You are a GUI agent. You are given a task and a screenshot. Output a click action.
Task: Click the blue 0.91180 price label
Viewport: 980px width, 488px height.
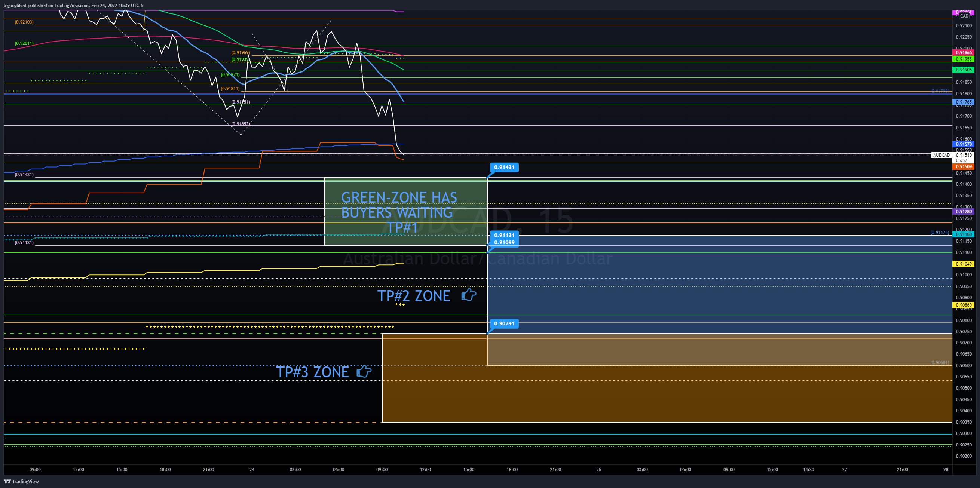964,234
